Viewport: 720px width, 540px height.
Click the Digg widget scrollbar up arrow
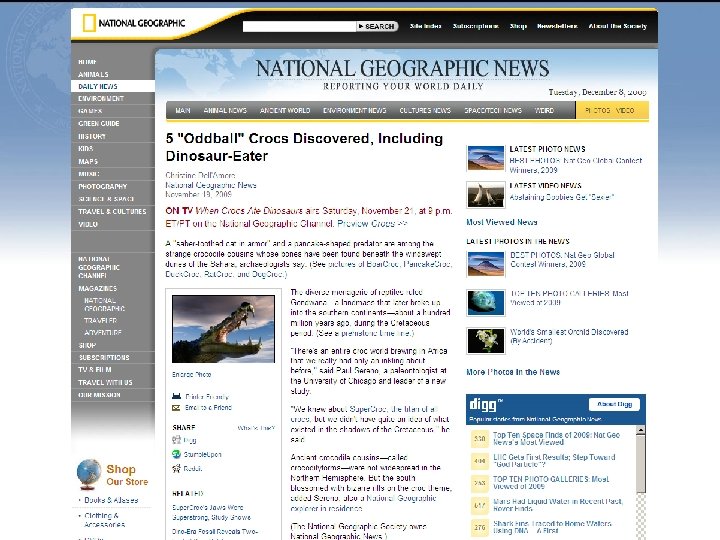(640, 430)
